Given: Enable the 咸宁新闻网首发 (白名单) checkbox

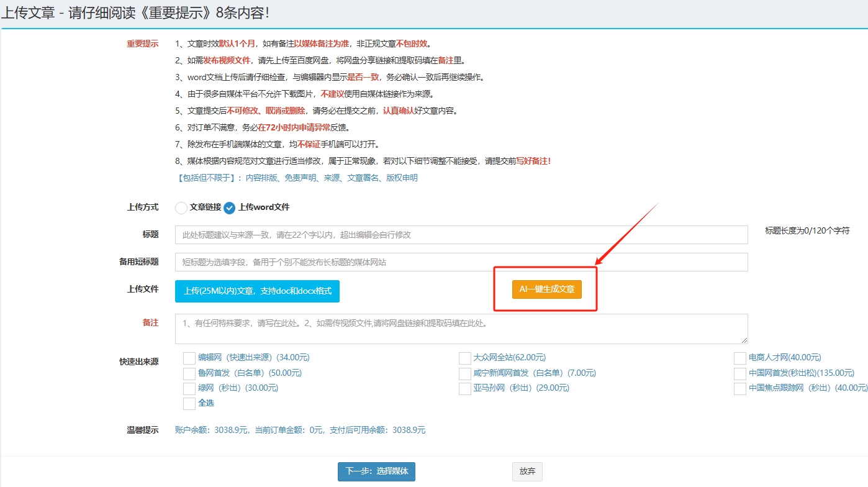Looking at the screenshot, I should (x=464, y=374).
